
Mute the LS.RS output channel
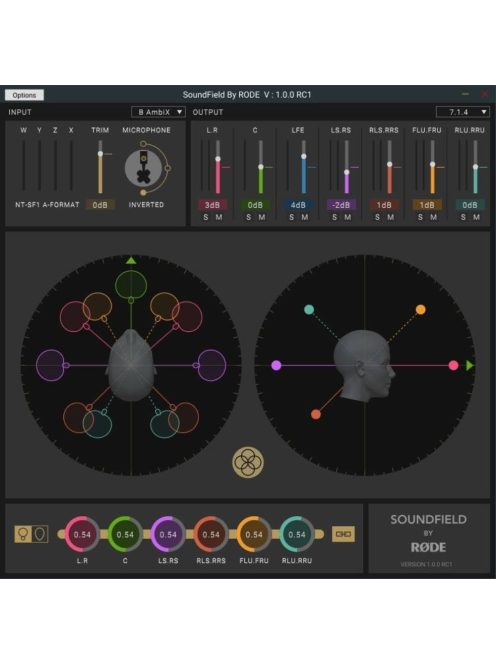tap(348, 217)
